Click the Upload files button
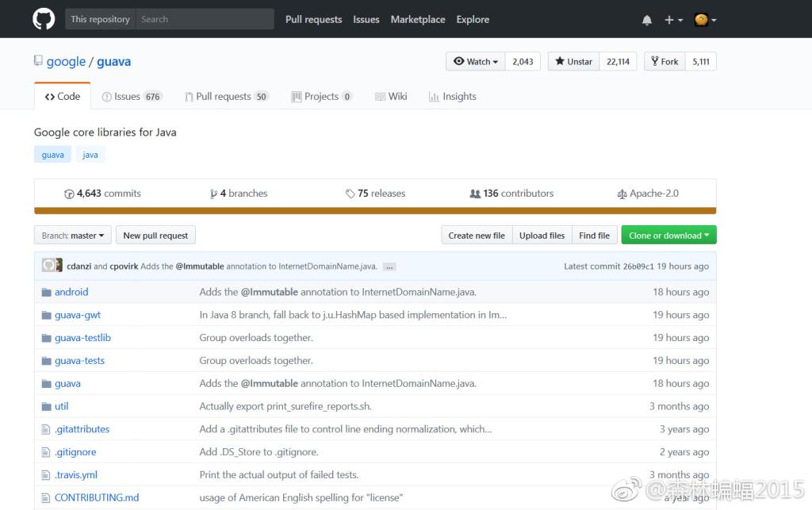 542,235
